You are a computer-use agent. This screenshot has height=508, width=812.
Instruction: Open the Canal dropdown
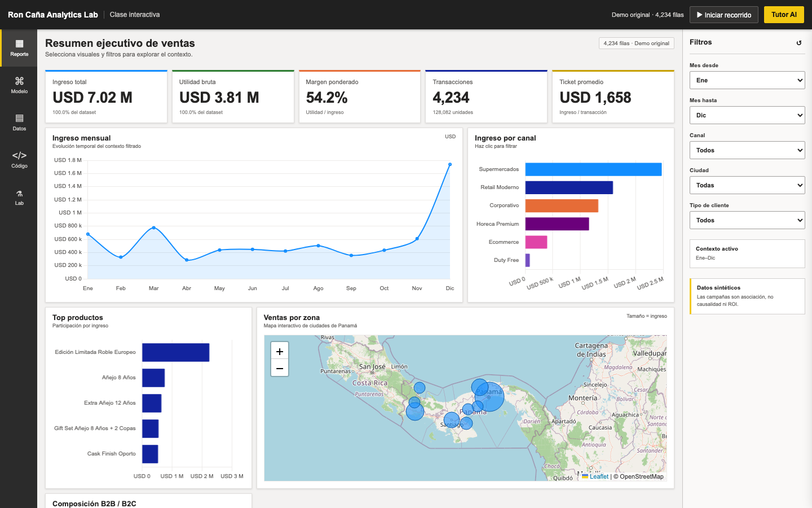tap(747, 150)
